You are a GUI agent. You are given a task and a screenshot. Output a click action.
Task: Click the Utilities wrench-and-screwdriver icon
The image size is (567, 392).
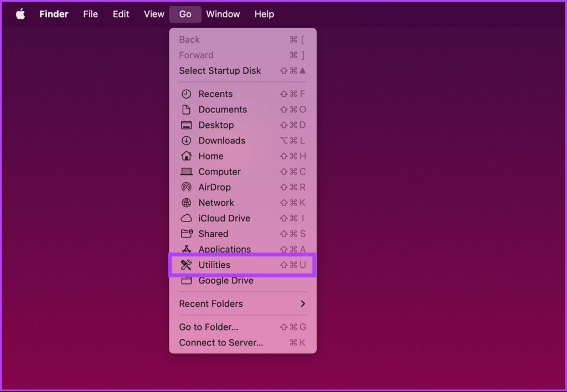(186, 265)
